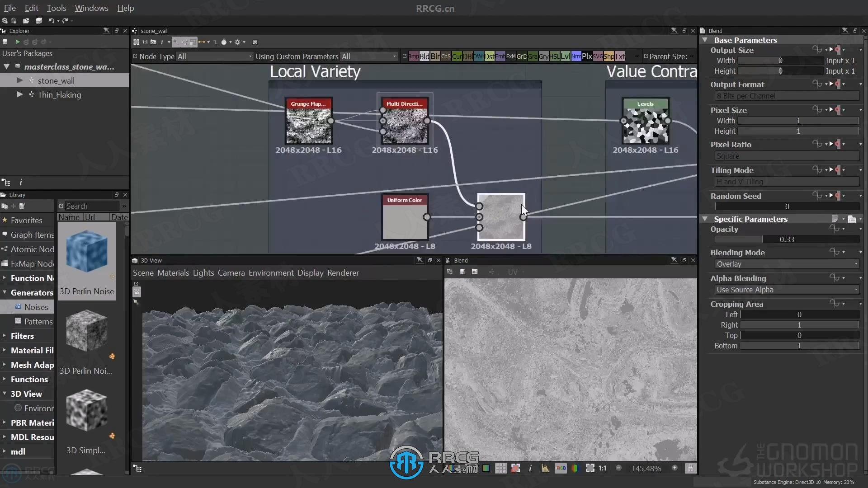This screenshot has width=868, height=488.
Task: Click the Random Seed input field
Action: point(787,206)
